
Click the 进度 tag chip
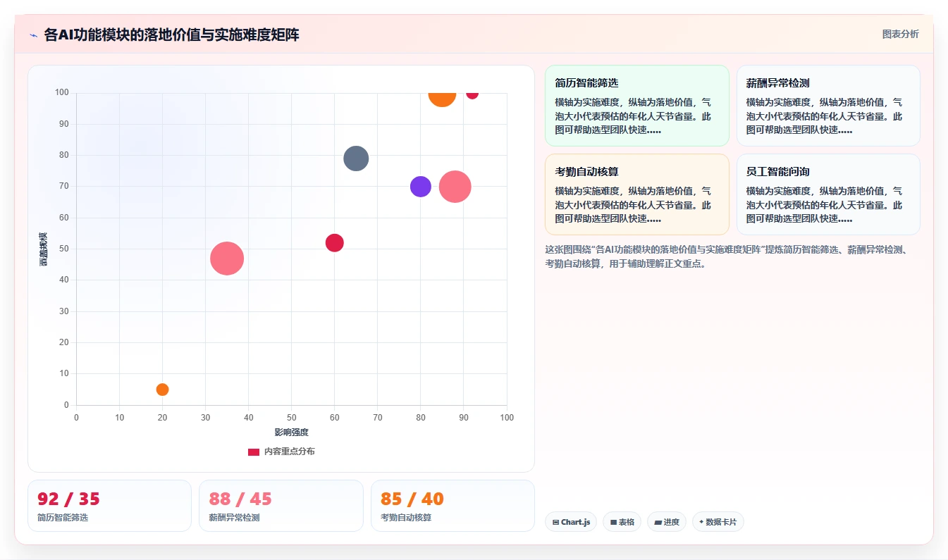pyautogui.click(x=666, y=522)
